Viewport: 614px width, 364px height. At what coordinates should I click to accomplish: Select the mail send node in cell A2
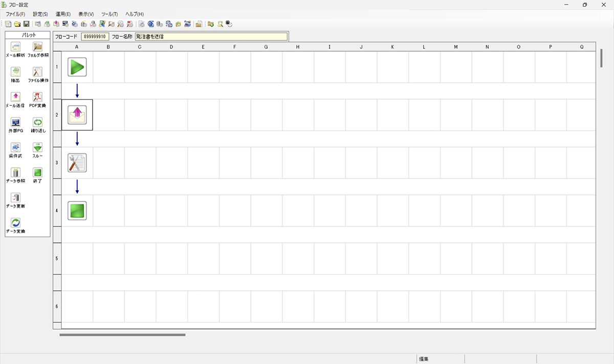point(77,115)
